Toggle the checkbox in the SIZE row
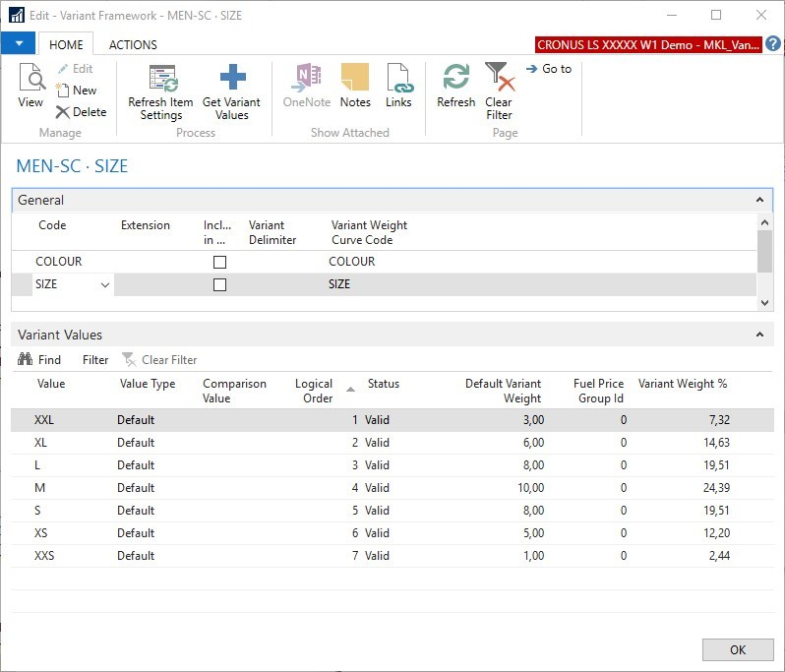The height and width of the screenshot is (672, 785). [219, 284]
